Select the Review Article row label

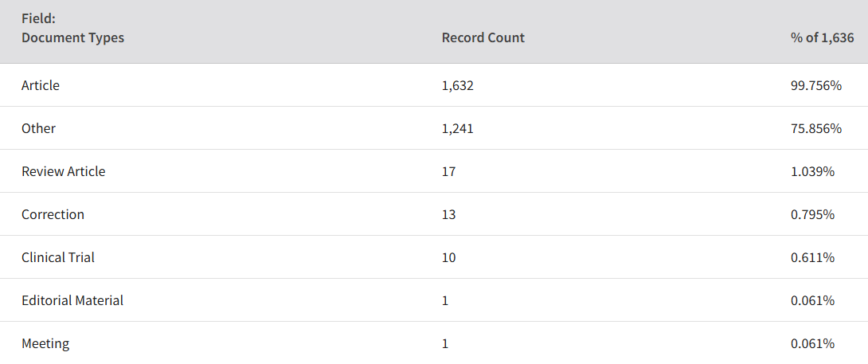pyautogui.click(x=63, y=171)
